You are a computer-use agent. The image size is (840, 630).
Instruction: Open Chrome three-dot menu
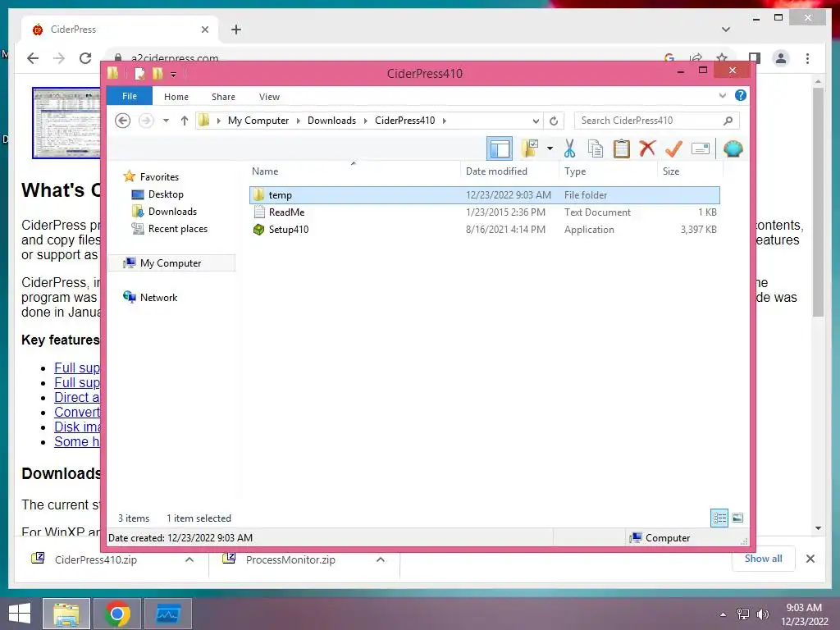pyautogui.click(x=807, y=58)
